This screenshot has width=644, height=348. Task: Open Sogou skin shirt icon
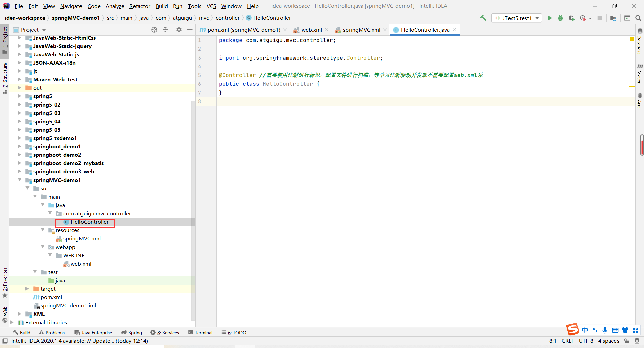(625, 330)
